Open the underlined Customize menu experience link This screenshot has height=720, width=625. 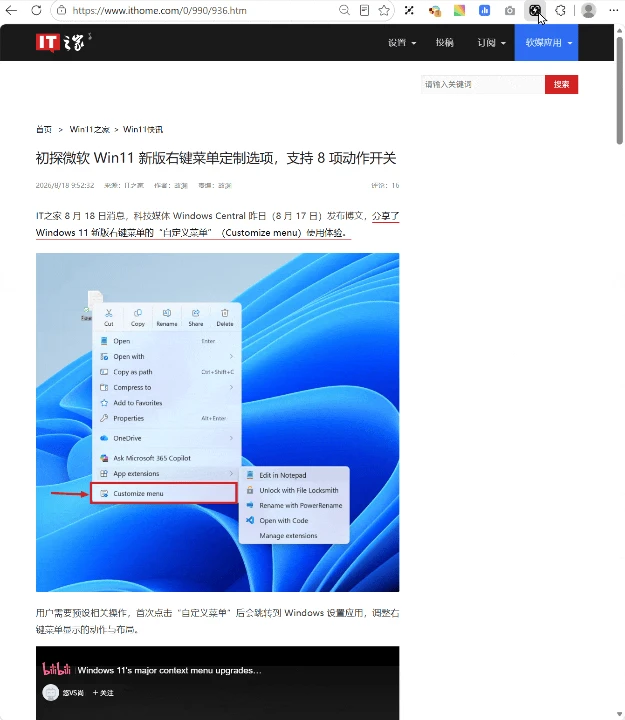[193, 233]
